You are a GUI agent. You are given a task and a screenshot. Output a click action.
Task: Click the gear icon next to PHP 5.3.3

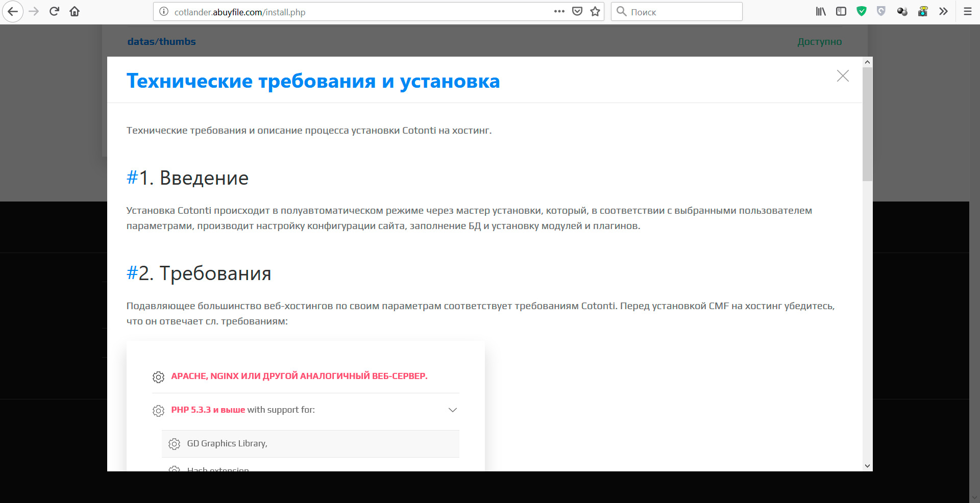pyautogui.click(x=158, y=411)
